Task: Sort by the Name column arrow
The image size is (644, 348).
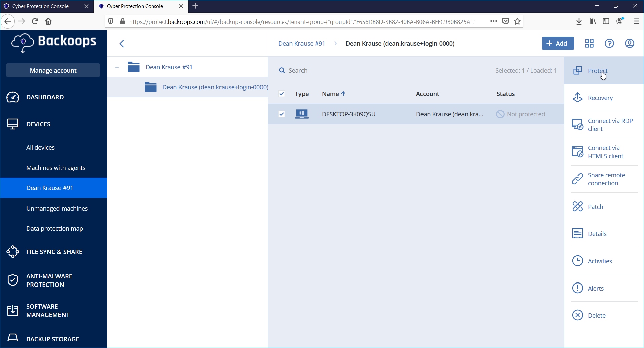Action: 343,94
